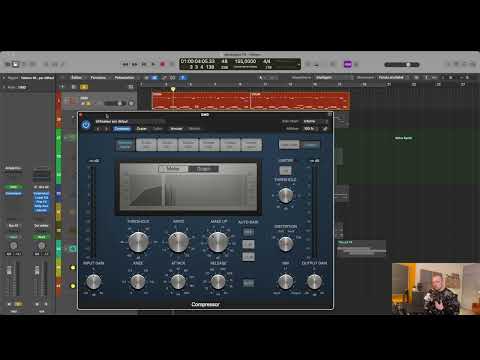Adjust the right channel strip fader
This screenshot has height=360, width=480.
click(x=37, y=270)
